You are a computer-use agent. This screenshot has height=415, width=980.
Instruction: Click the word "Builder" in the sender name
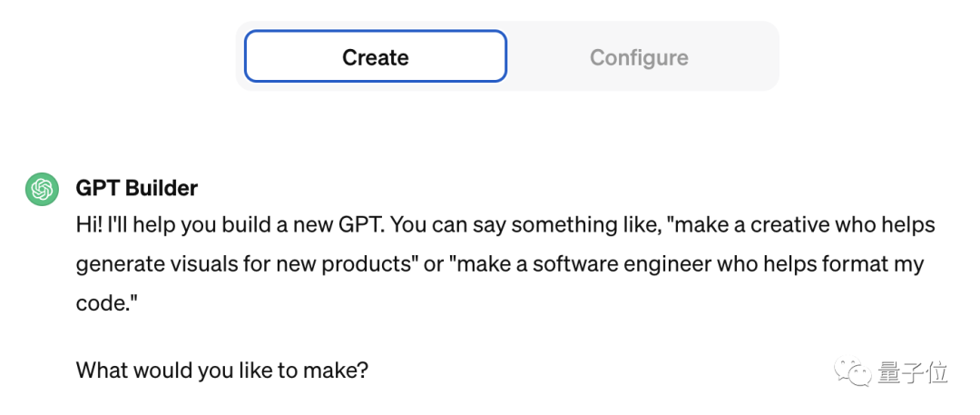pos(161,188)
